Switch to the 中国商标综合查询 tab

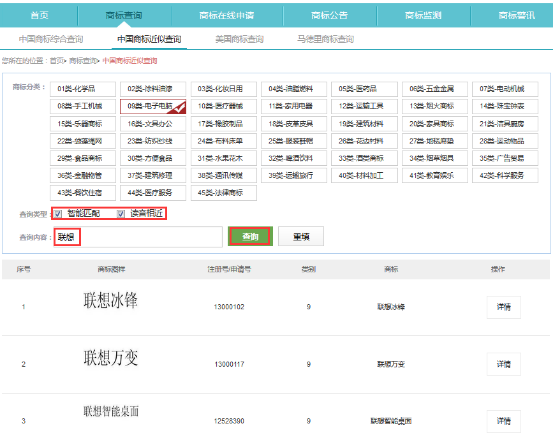click(51, 39)
